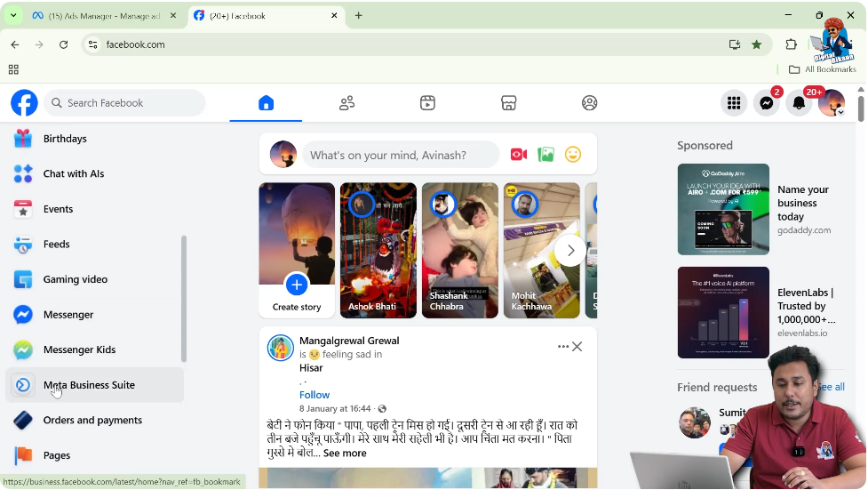Expand the post with See more

coord(345,453)
